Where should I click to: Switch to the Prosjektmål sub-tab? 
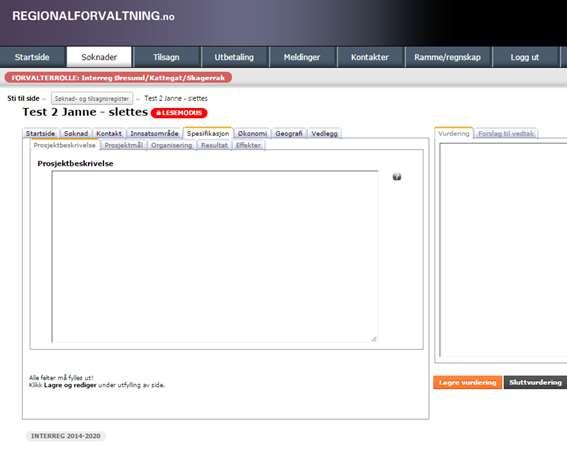(124, 145)
